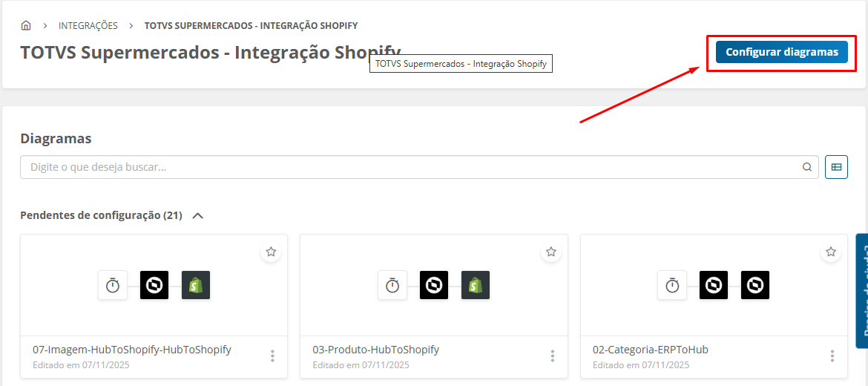Collapse the Pendentes de configuração section

[197, 216]
